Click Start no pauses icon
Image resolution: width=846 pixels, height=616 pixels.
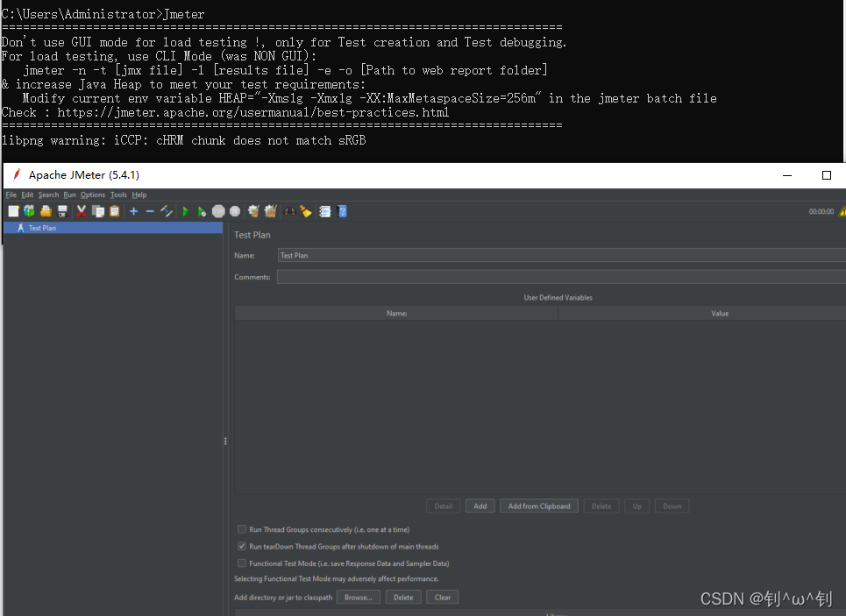tap(202, 211)
